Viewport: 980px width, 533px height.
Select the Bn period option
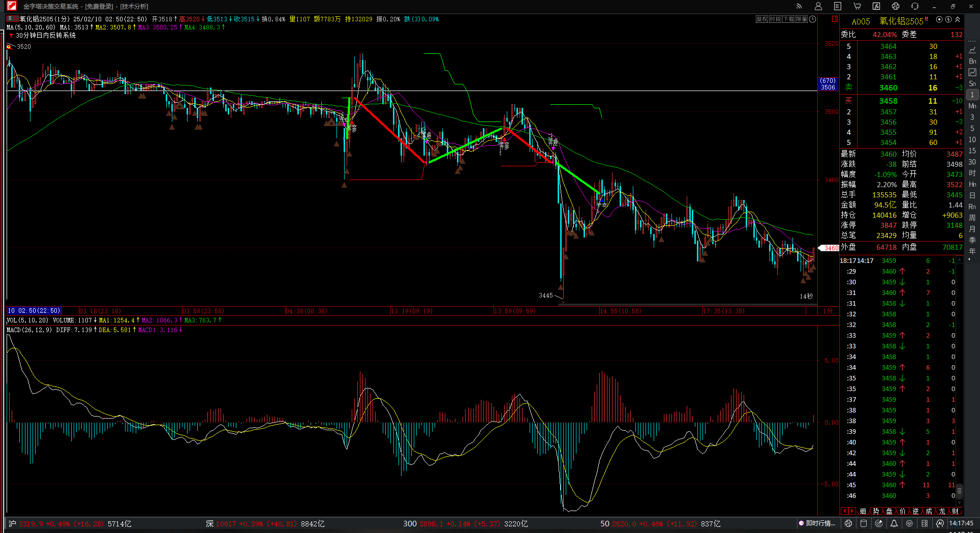coord(972,61)
